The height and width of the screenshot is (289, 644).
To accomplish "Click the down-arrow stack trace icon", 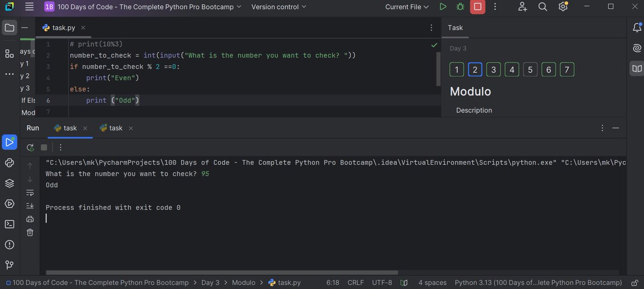I will (x=30, y=178).
